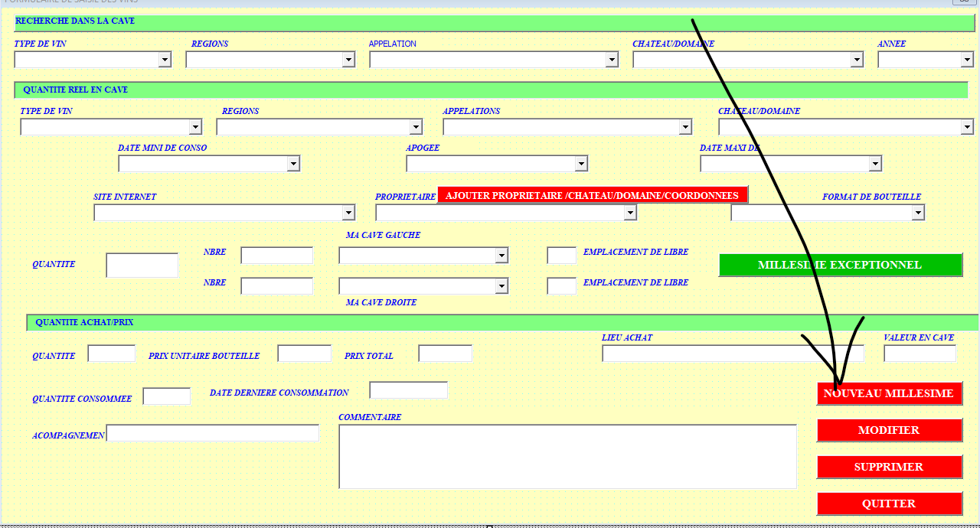Focus the LIEU ACHAT input field
The image size is (980, 528).
(x=732, y=354)
